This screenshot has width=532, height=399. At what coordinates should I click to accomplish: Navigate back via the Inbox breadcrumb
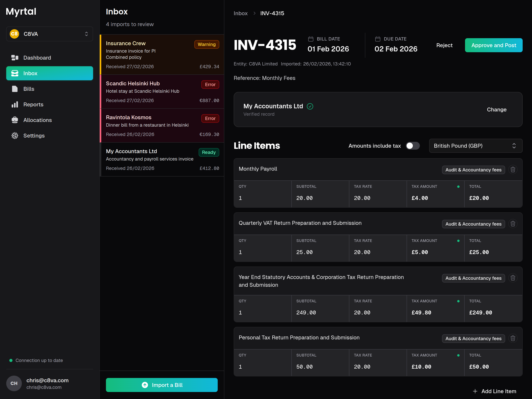(x=240, y=13)
